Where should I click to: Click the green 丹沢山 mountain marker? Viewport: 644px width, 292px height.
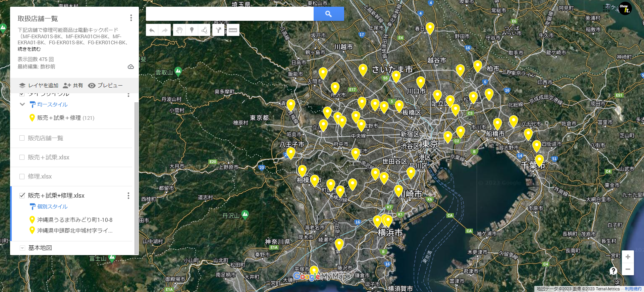(x=245, y=215)
